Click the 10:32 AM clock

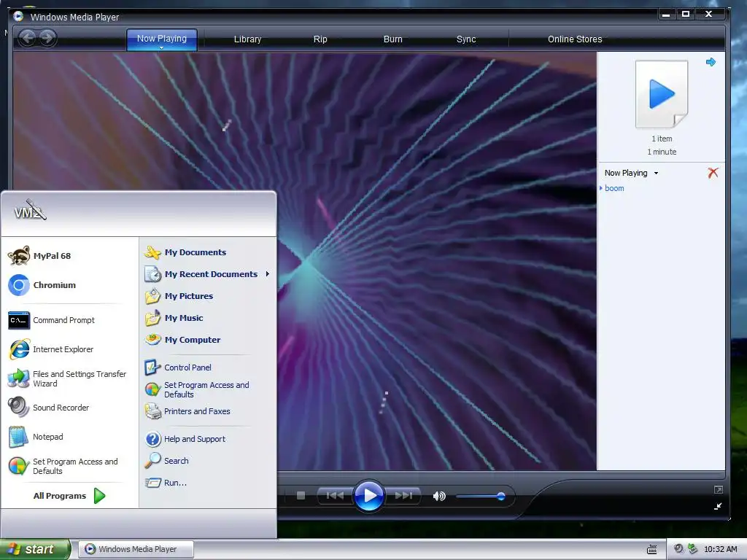coord(720,549)
